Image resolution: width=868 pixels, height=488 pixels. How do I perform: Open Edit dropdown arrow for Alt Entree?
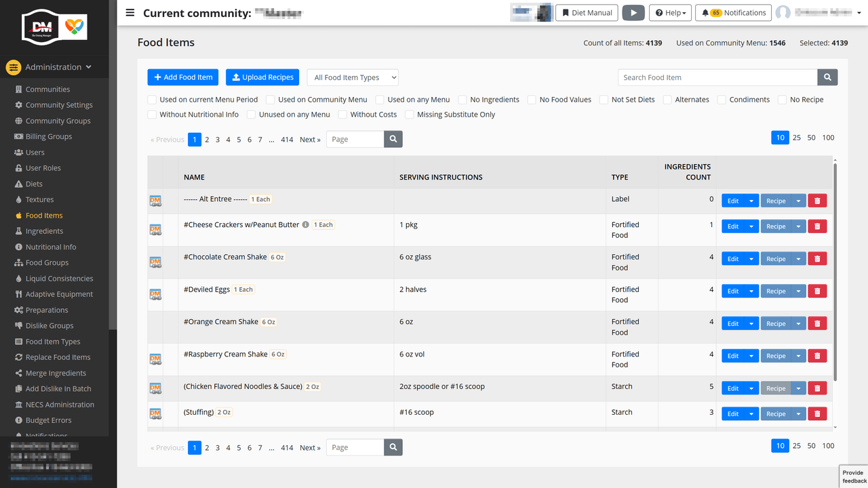tap(751, 201)
